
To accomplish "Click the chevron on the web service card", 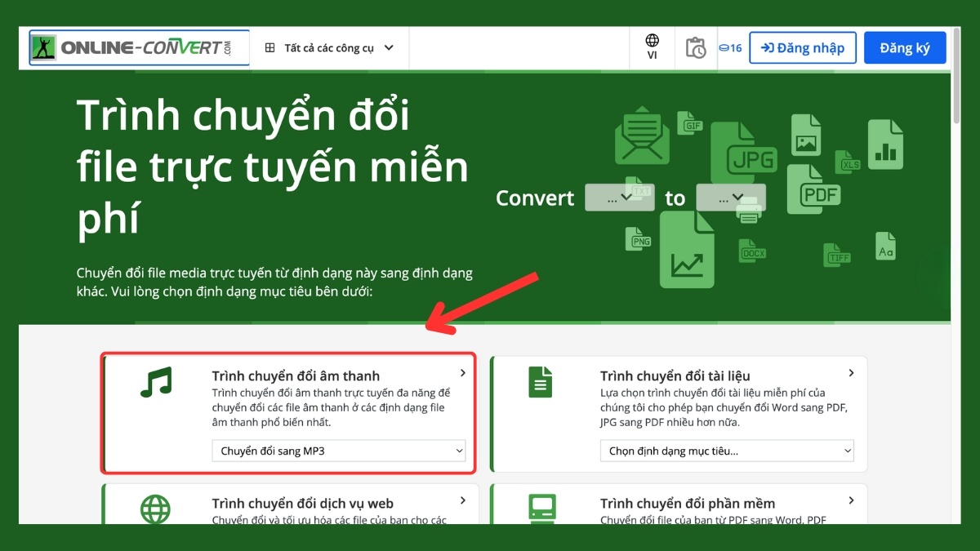I will (x=462, y=500).
